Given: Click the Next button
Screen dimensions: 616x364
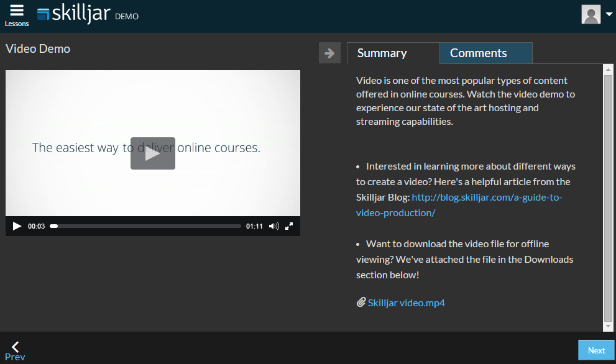Looking at the screenshot, I should point(596,350).
